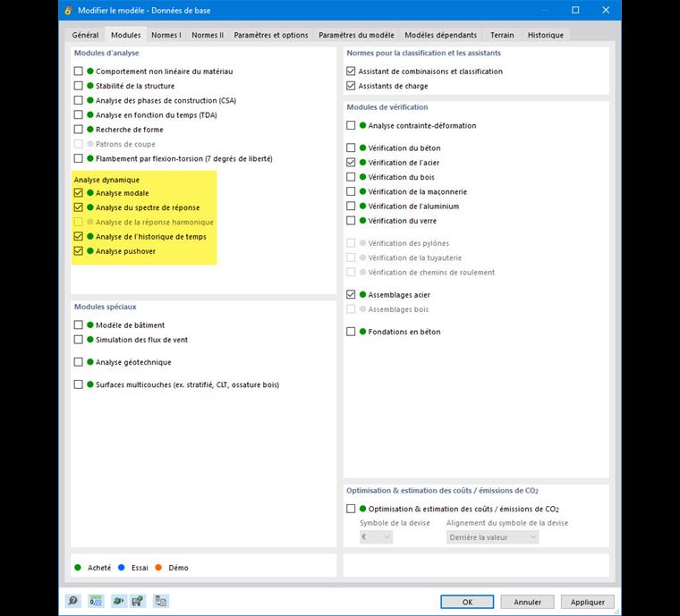This screenshot has width=680, height=616.
Task: Open the units and decimal places icon
Action: pos(96,601)
